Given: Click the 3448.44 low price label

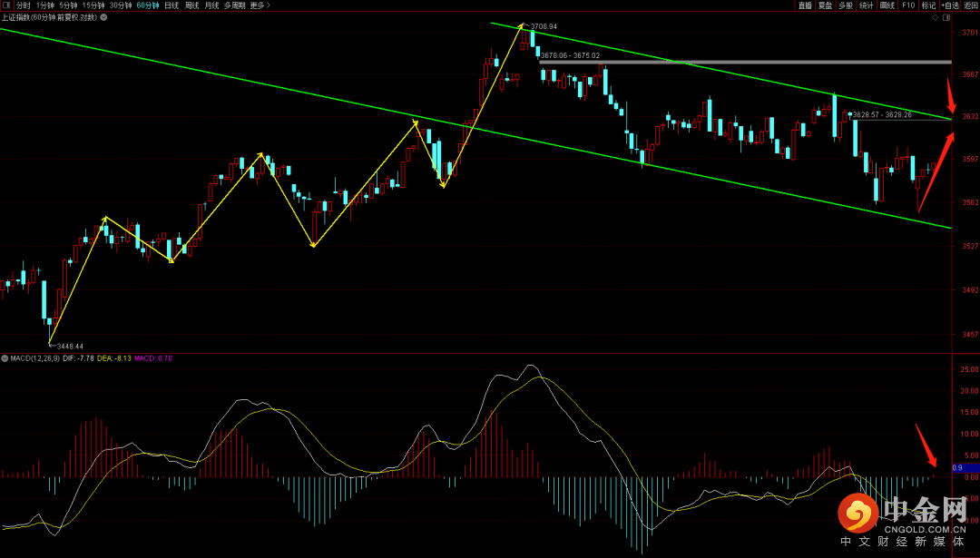Looking at the screenshot, I should click(70, 347).
